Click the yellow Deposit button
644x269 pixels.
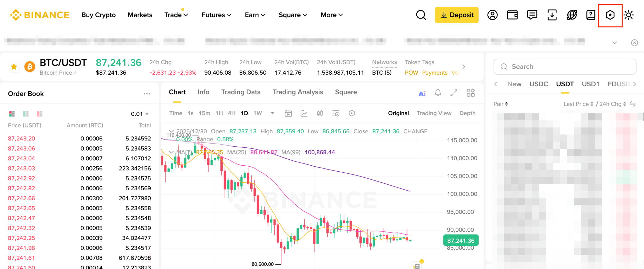click(457, 15)
